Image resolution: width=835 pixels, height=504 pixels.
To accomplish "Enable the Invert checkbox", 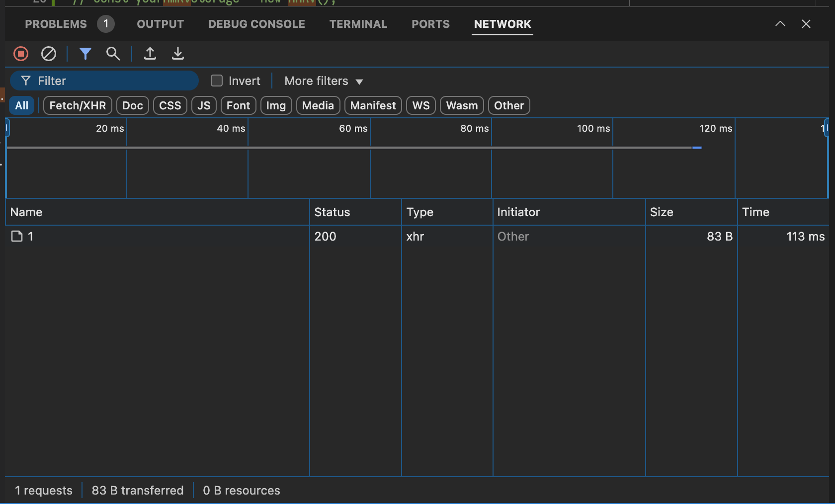I will click(217, 81).
